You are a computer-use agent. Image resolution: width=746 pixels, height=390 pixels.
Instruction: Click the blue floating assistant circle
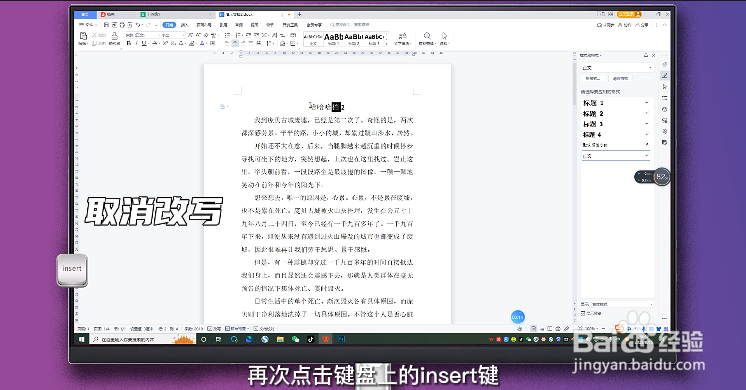click(518, 317)
